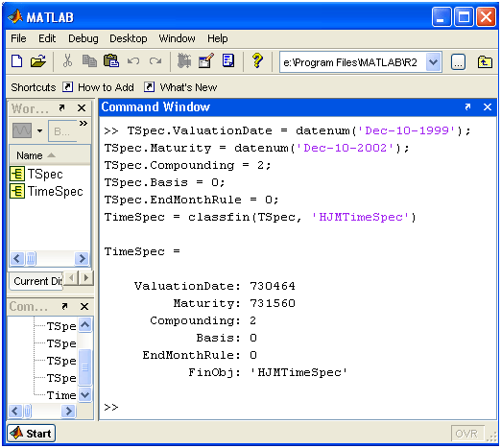Screen dimensions: 501x448
Task: Click Command History scrollbar down arrow
Action: pos(85,394)
